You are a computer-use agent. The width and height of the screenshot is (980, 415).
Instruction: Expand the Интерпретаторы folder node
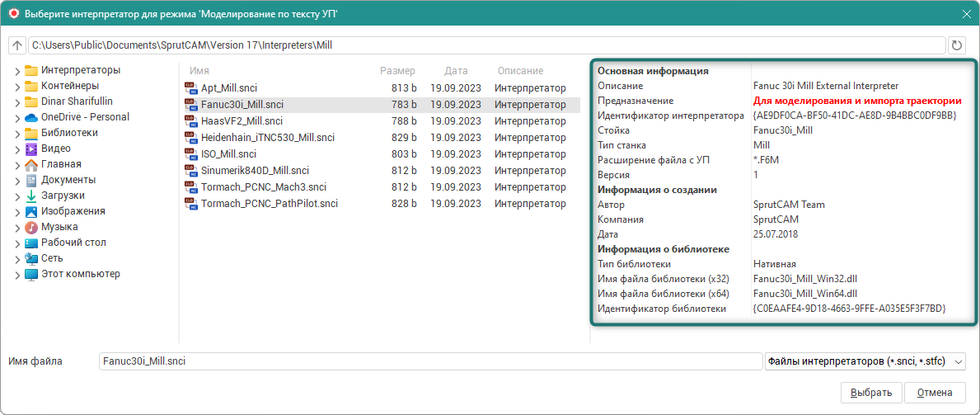(x=16, y=71)
